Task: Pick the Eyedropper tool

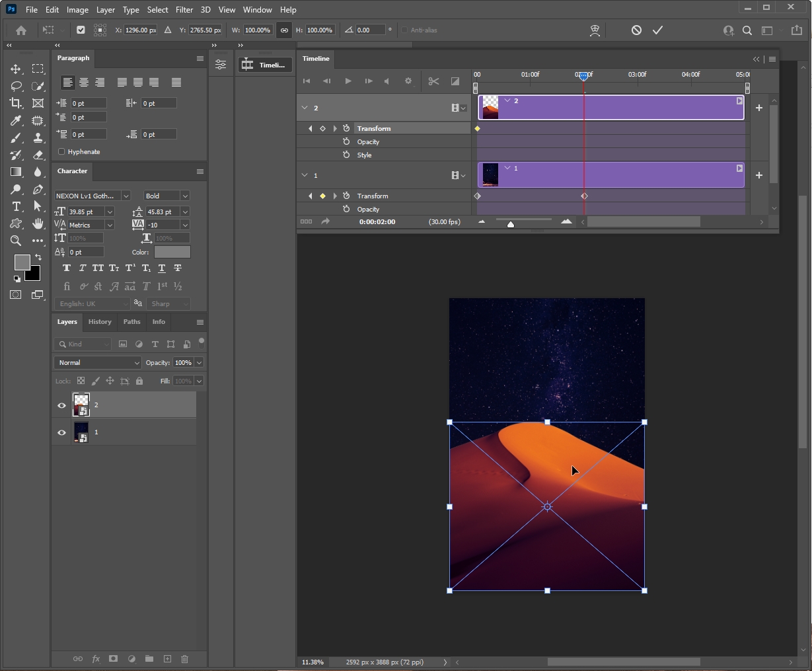Action: 16,120
